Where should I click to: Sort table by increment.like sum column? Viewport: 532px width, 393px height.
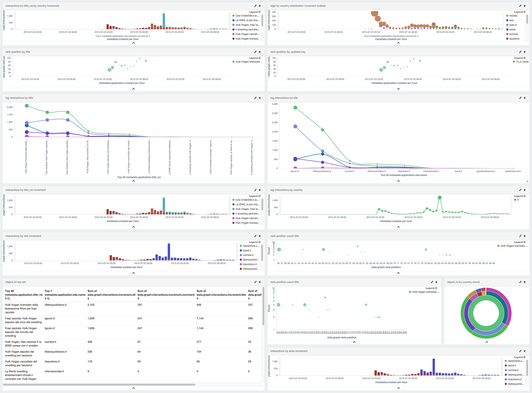coord(197,299)
